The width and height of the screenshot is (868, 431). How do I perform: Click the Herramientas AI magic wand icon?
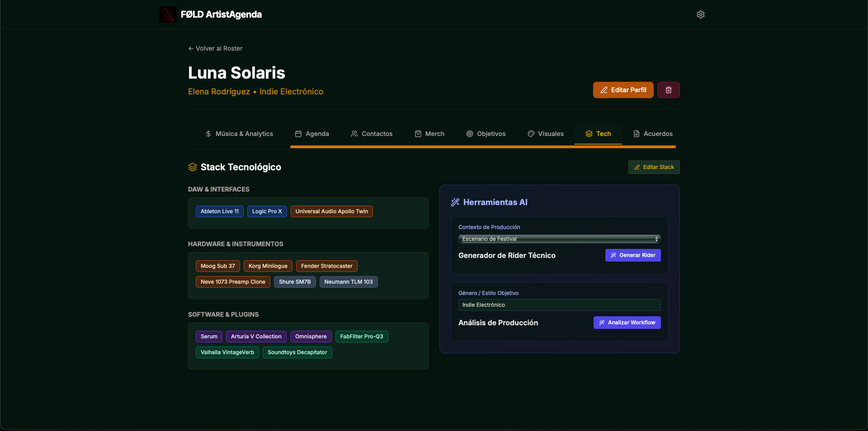pyautogui.click(x=455, y=202)
